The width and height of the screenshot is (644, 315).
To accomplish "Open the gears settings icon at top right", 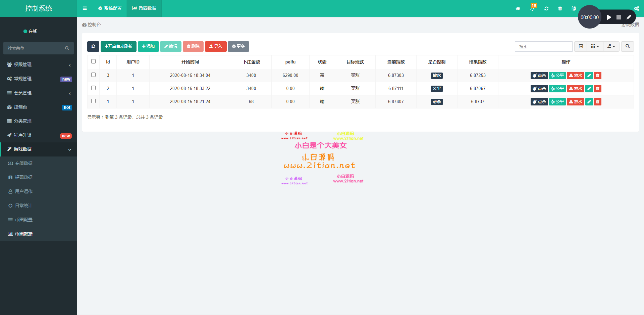I will click(637, 8).
